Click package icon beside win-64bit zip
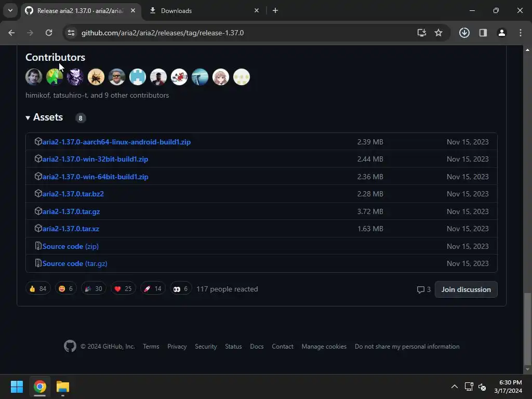Image resolution: width=532 pixels, height=399 pixels. pyautogui.click(x=38, y=176)
